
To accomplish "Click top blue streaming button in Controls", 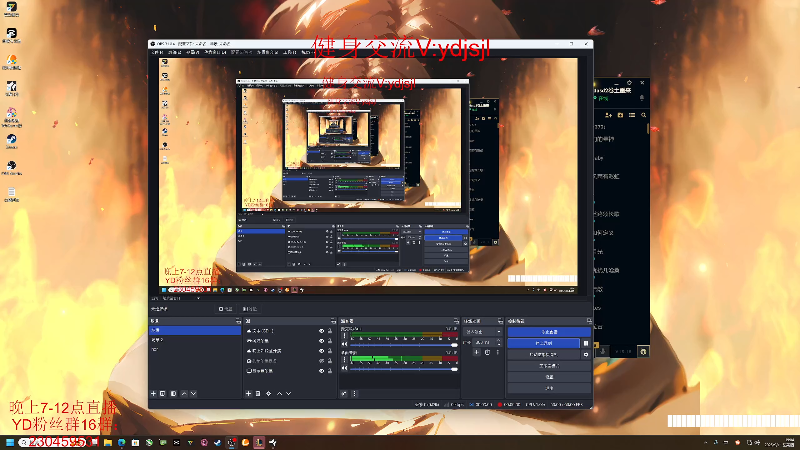I will (549, 332).
